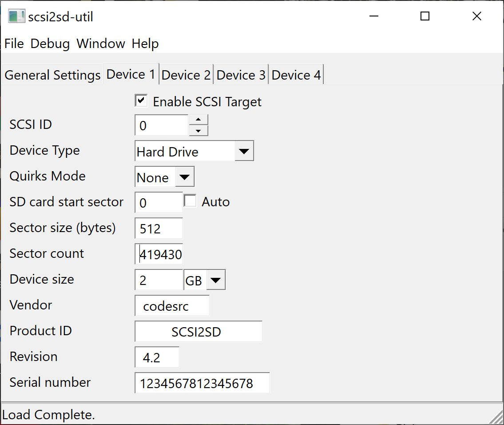Click the Vendor field showing codesrc
The width and height of the screenshot is (504, 425).
click(172, 306)
